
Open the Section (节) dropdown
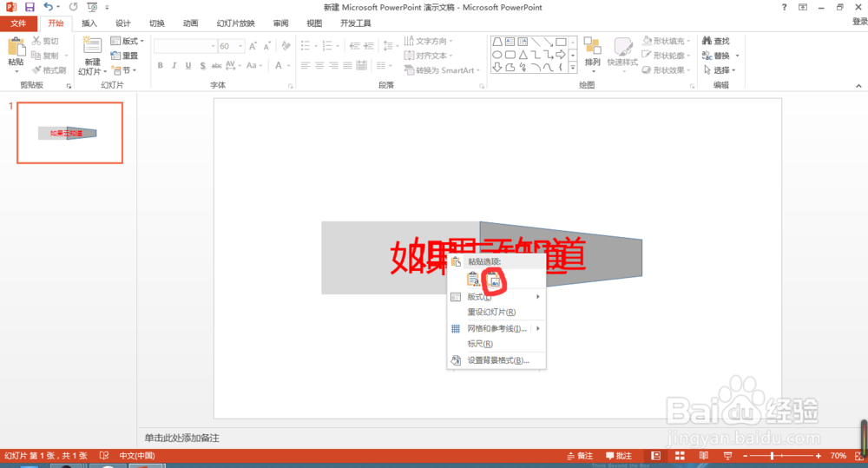click(x=124, y=70)
